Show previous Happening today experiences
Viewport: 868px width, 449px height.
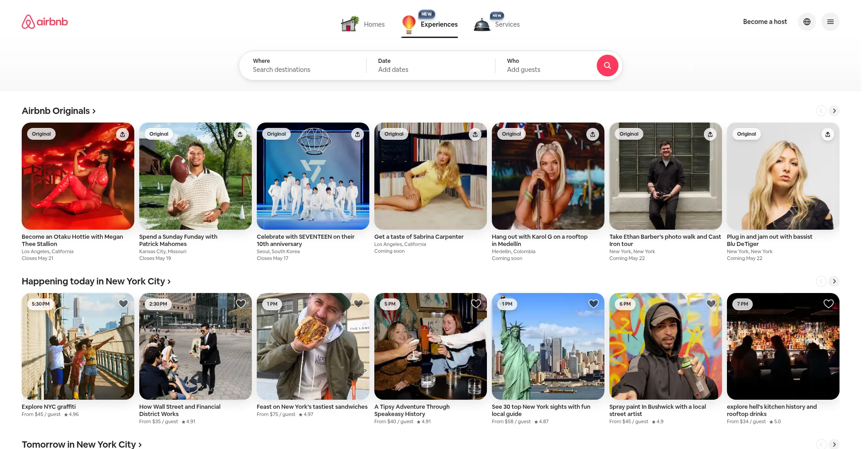point(821,281)
